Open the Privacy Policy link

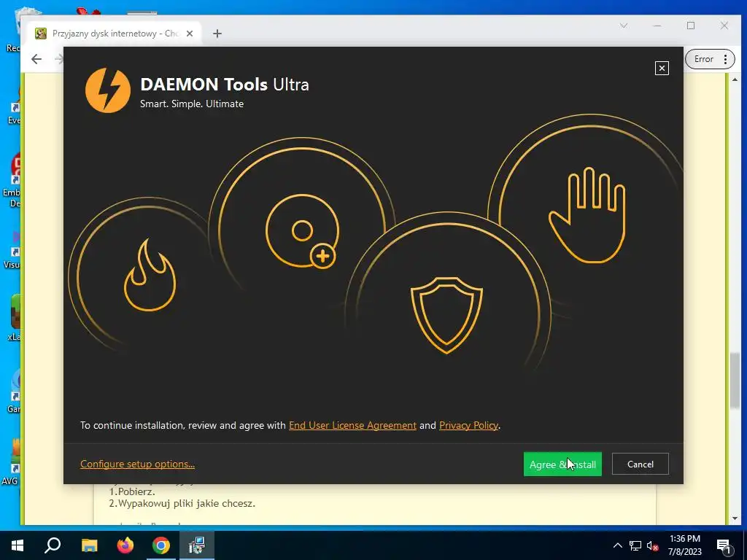(469, 425)
